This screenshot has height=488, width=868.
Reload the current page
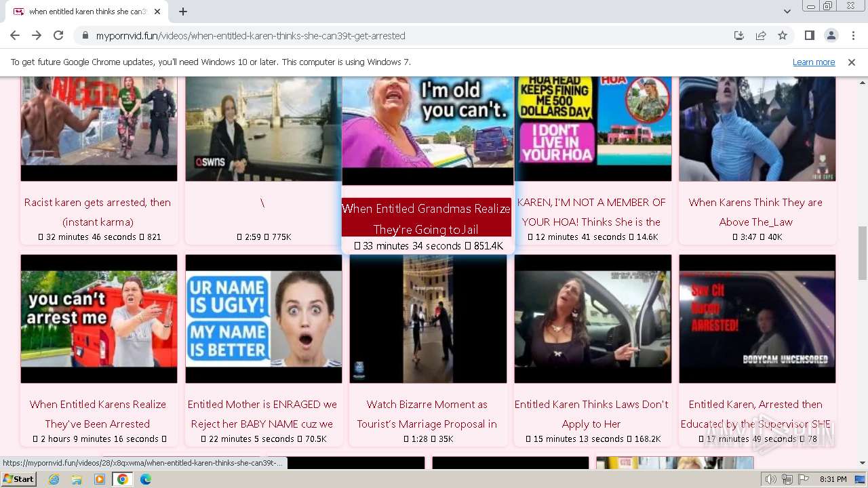coord(58,35)
